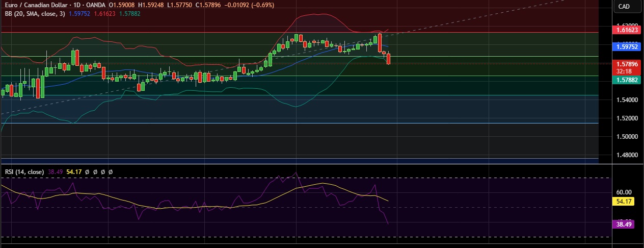This screenshot has width=644, height=248.
Task: Select the latest red candle on chart
Action: coord(388,59)
